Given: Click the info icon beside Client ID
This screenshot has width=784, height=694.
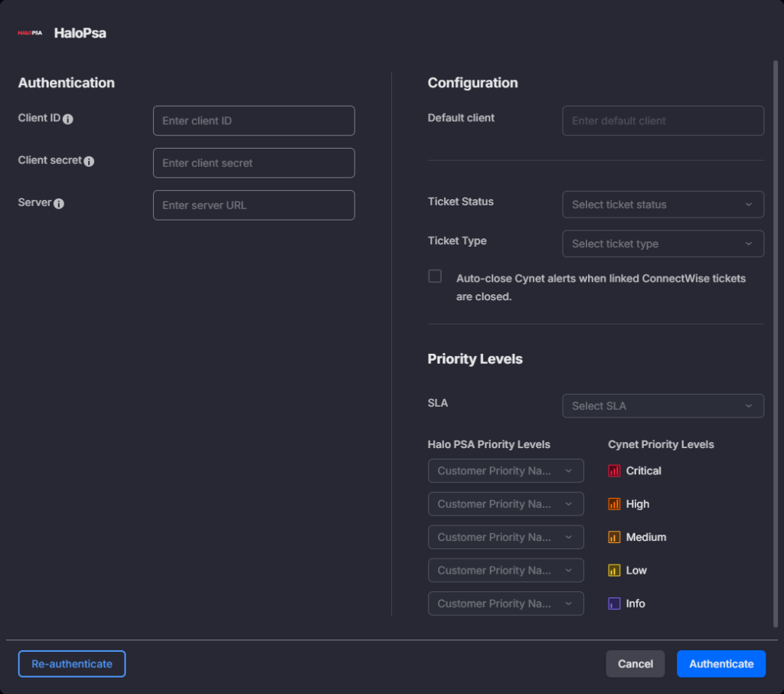Looking at the screenshot, I should pyautogui.click(x=68, y=119).
